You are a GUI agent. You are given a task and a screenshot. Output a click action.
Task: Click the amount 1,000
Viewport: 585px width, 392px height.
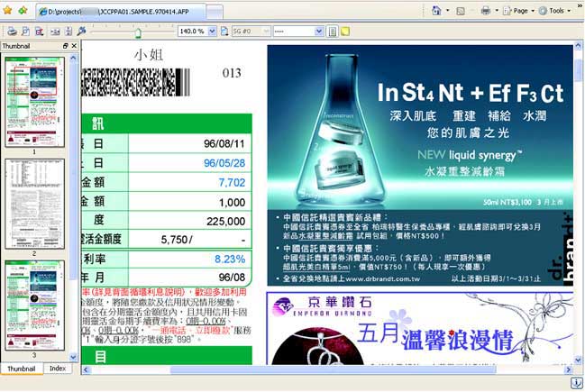232,202
